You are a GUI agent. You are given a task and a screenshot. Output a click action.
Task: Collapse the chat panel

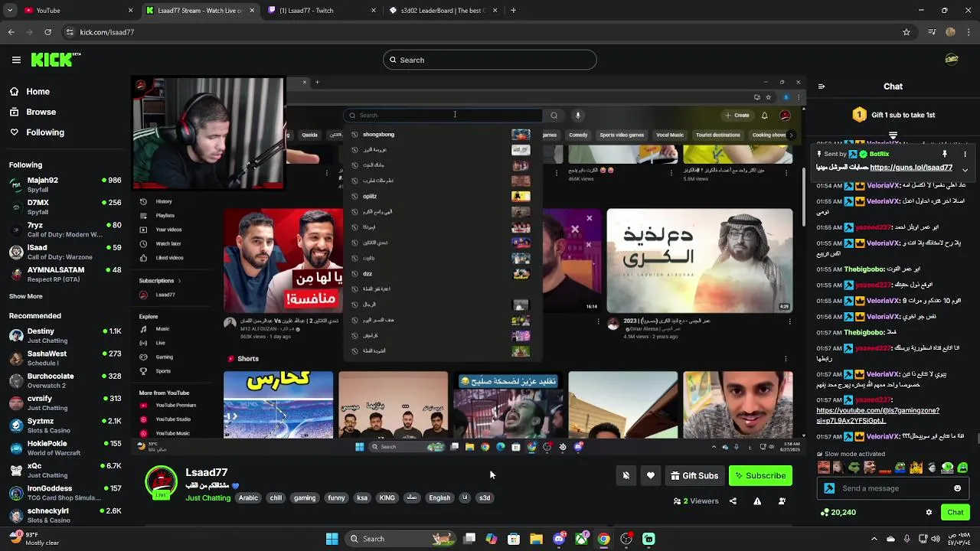[821, 86]
